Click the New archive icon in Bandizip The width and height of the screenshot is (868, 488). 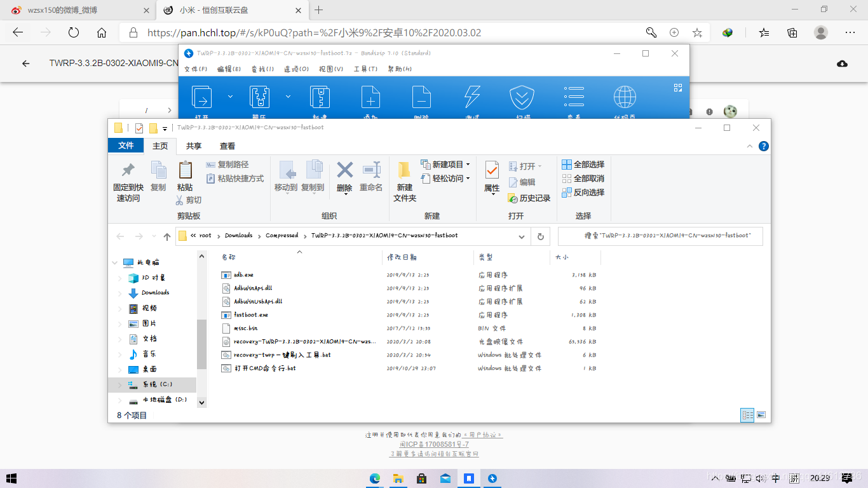(x=320, y=97)
